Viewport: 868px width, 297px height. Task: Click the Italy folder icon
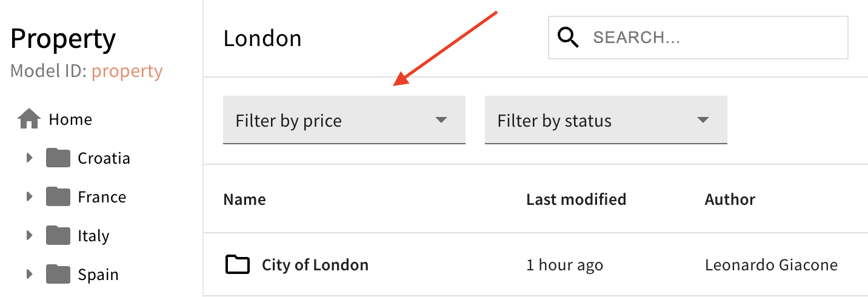pyautogui.click(x=58, y=236)
